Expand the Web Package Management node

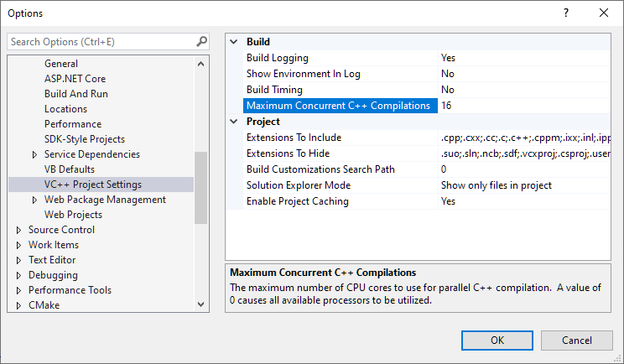click(34, 200)
